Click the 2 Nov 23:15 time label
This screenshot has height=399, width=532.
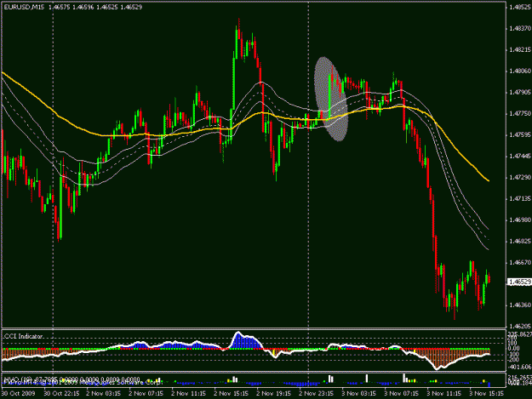[317, 394]
